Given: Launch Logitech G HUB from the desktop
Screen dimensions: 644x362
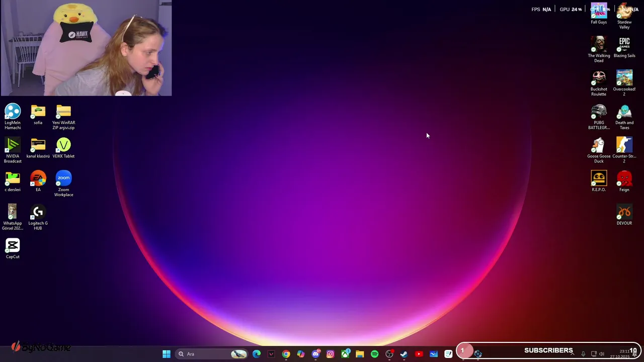Looking at the screenshot, I should [x=38, y=217].
